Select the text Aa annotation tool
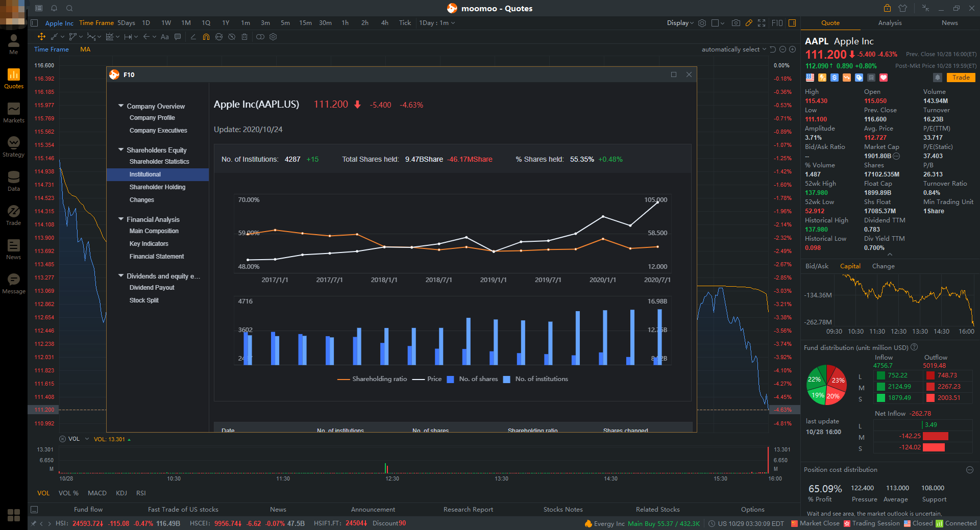 (x=164, y=37)
